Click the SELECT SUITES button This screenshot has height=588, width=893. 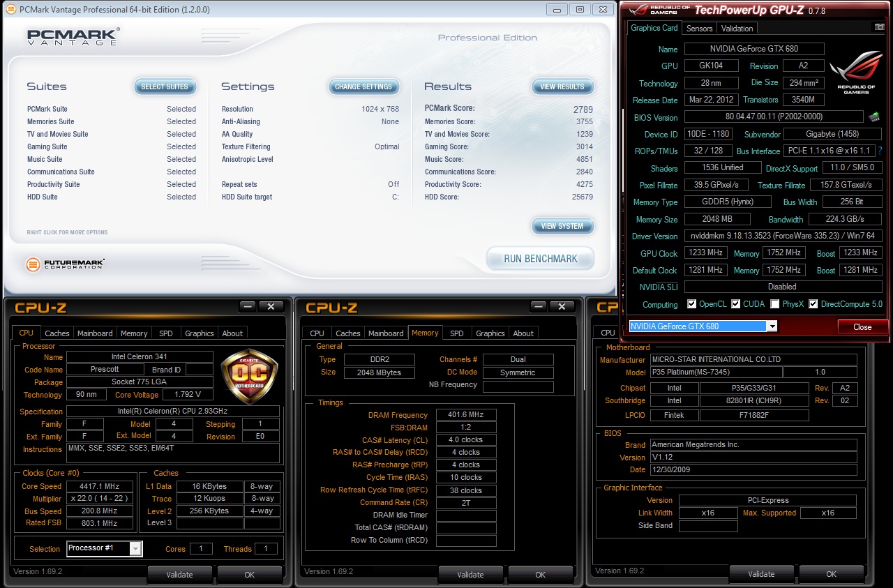point(165,86)
